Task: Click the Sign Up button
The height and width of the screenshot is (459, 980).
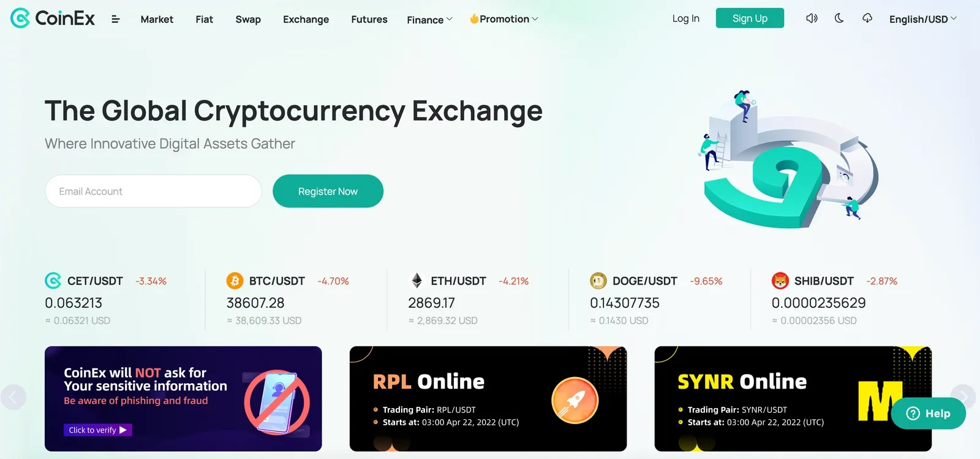Action: 750,18
